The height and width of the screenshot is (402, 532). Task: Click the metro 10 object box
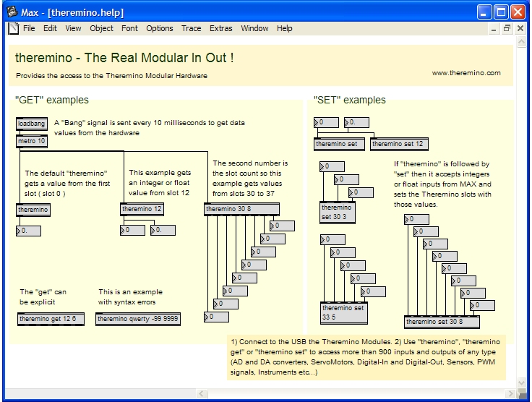pos(32,141)
